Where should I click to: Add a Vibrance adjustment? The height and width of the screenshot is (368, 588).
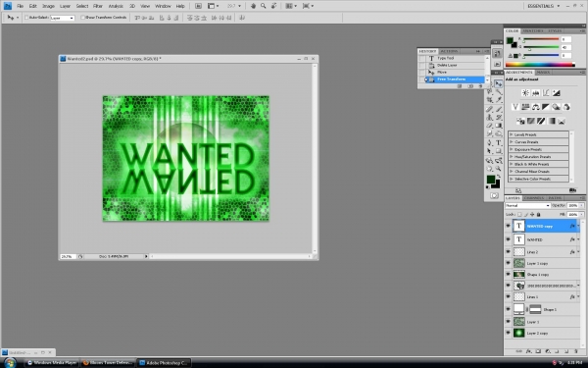pyautogui.click(x=515, y=107)
